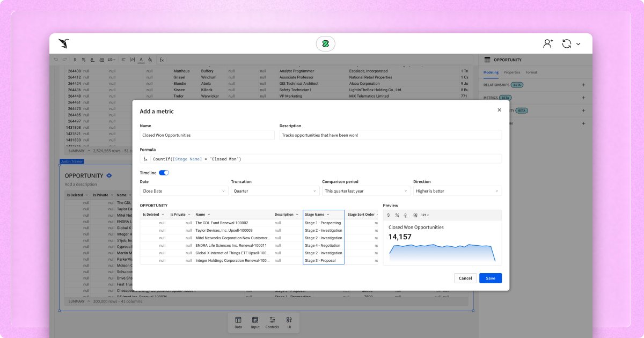The height and width of the screenshot is (338, 644).
Task: Click the UI button in bottom bar
Action: [x=289, y=322]
